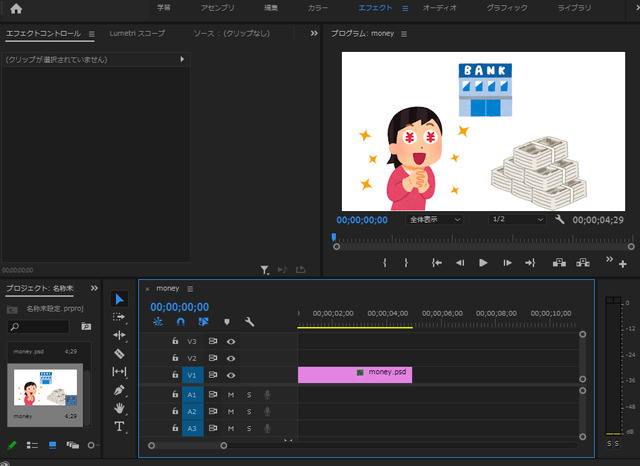Open エフェクト workspace menu icon
640x466 pixels.
pyautogui.click(x=405, y=8)
